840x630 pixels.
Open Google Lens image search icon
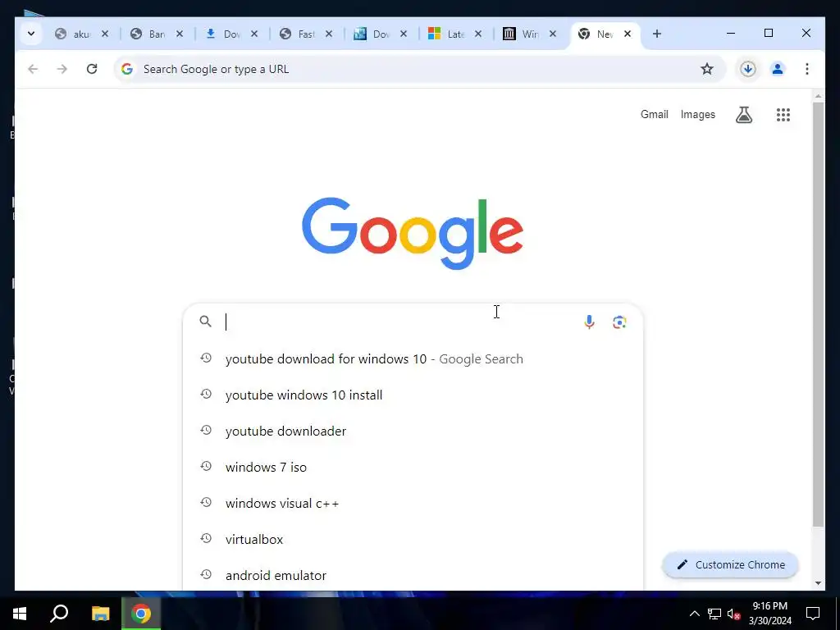pyautogui.click(x=619, y=322)
